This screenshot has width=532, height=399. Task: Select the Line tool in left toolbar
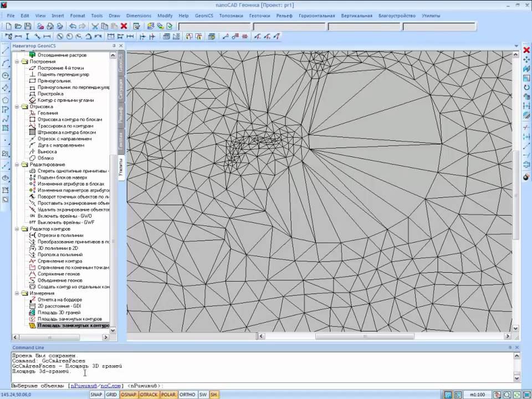click(x=6, y=51)
